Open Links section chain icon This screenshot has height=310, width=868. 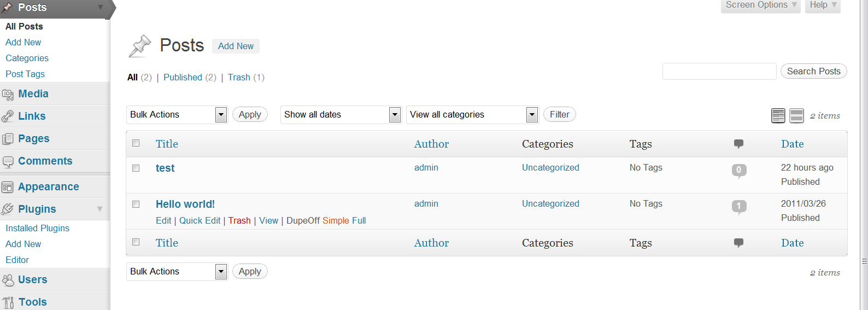click(x=8, y=116)
